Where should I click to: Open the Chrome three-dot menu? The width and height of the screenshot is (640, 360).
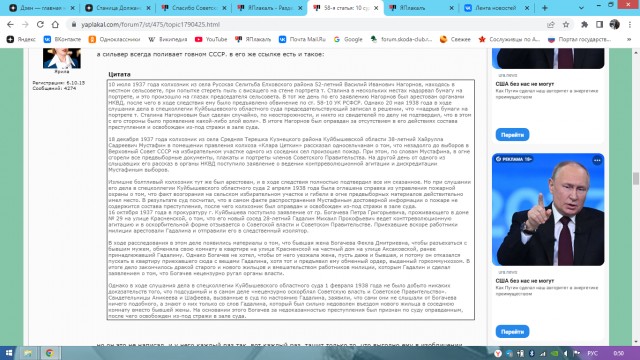point(630,24)
